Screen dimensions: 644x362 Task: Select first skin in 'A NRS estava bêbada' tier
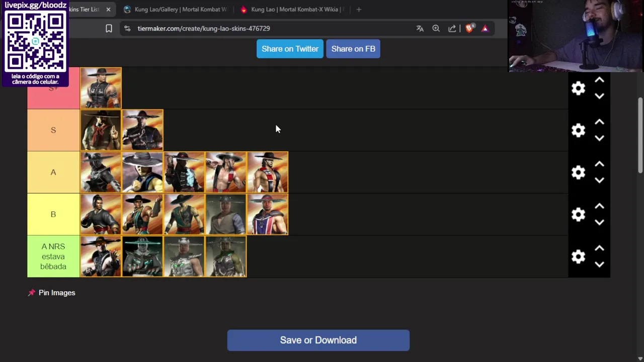pyautogui.click(x=101, y=256)
